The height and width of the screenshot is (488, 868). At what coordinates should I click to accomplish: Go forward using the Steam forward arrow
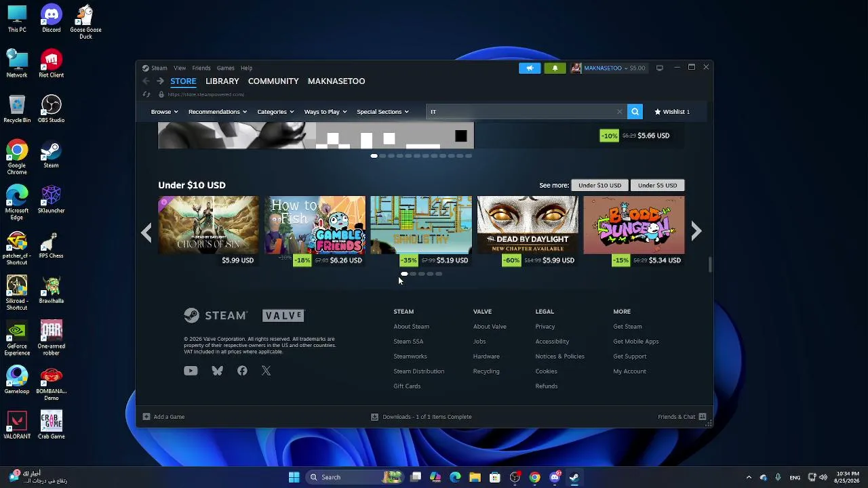(x=160, y=81)
